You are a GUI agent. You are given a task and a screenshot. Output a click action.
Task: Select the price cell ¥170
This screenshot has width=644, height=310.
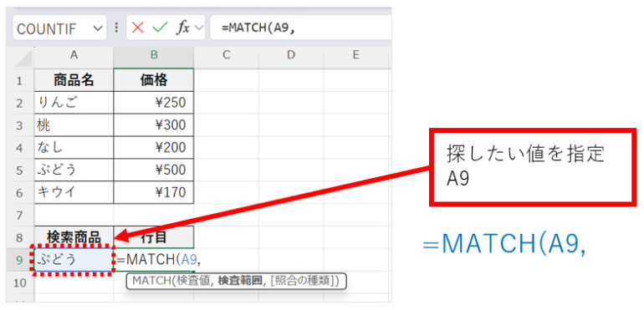(x=154, y=192)
